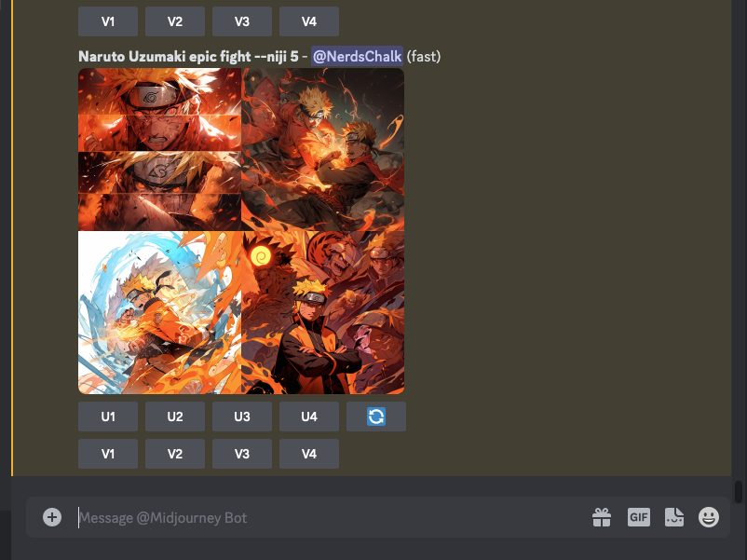
Task: Upscale first image with lower U1
Action: tap(108, 417)
